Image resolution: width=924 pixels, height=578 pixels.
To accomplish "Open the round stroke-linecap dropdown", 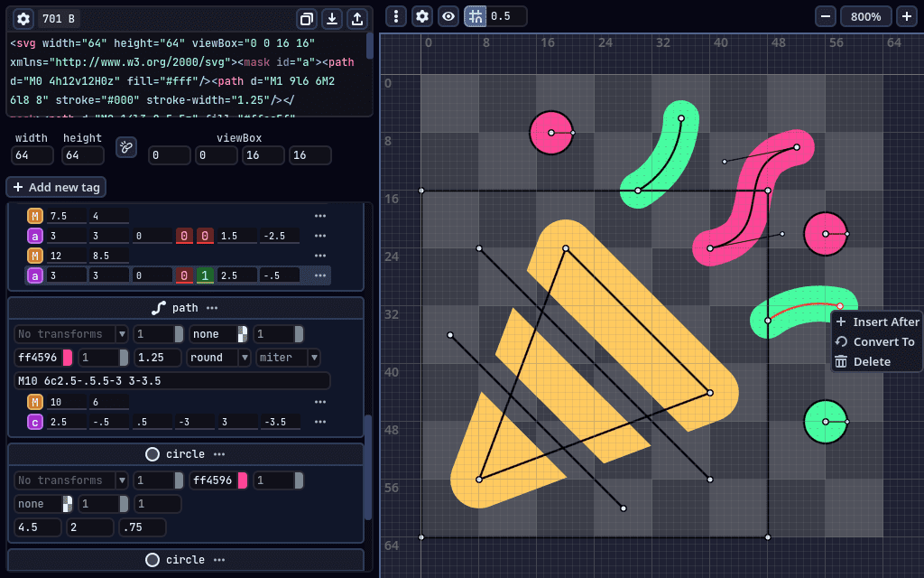I will 218,358.
